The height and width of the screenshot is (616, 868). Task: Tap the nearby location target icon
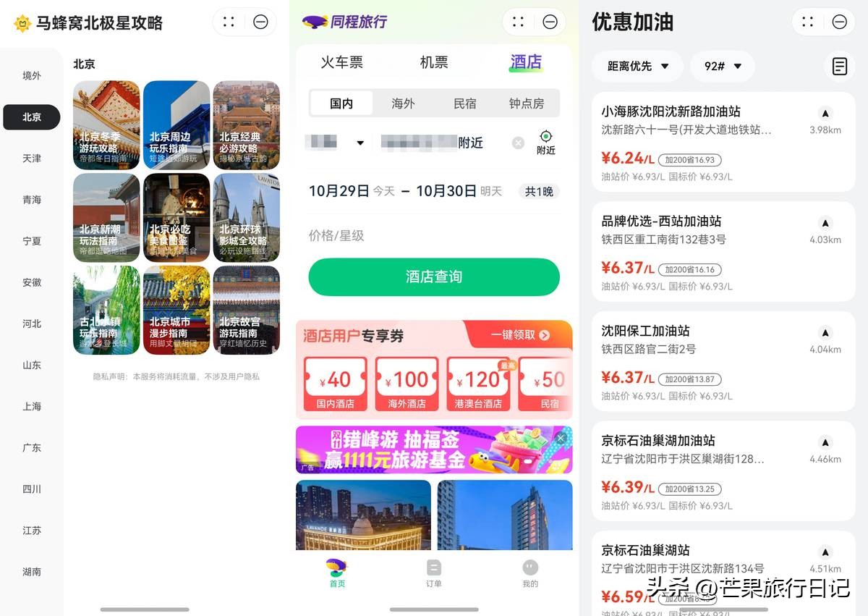pos(546,138)
